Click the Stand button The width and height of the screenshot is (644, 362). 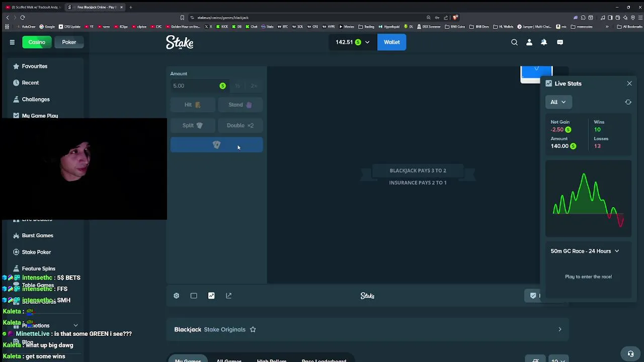(240, 105)
